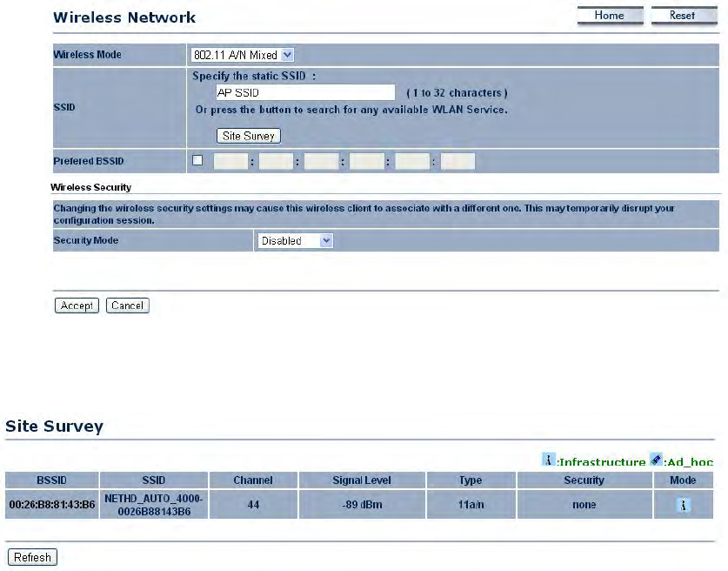Select SSID cell NETHD_AUTO_4000-0026B88143B6
The height and width of the screenshot is (571, 728).
click(154, 505)
